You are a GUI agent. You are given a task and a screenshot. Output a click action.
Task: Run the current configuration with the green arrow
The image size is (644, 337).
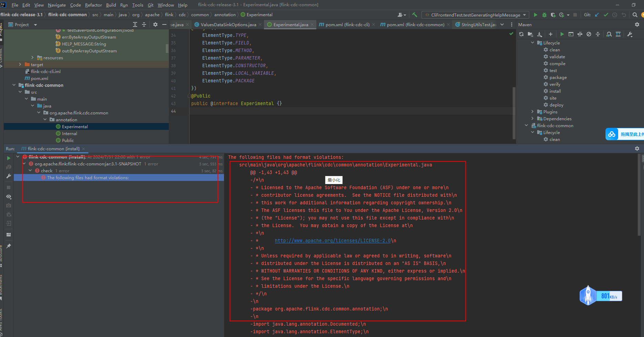535,15
